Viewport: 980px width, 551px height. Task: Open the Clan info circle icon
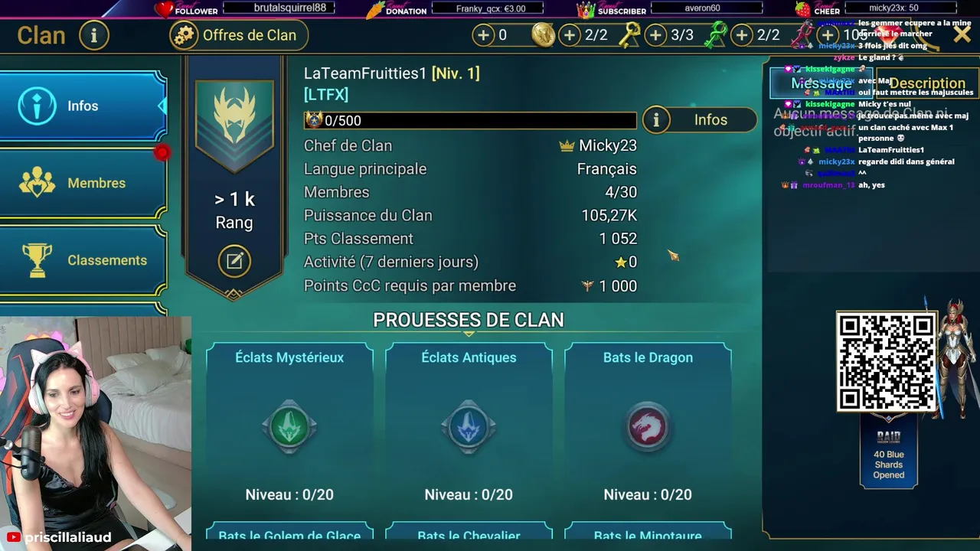pyautogui.click(x=94, y=35)
